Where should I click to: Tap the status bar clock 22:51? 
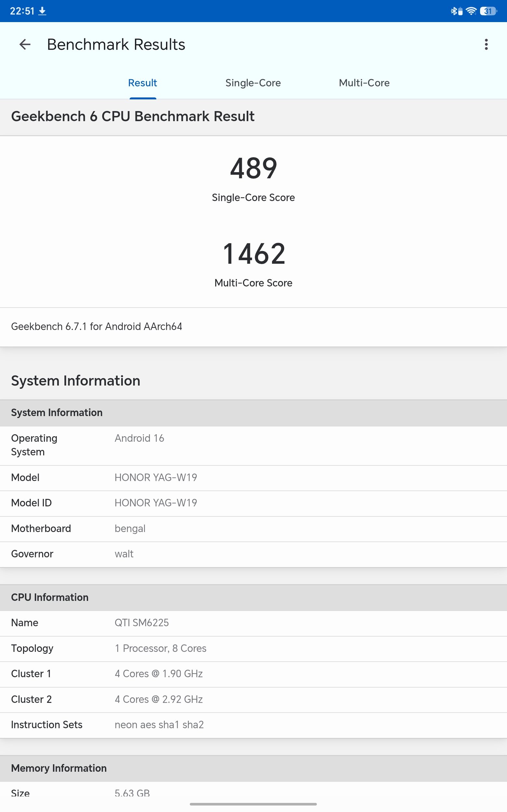pyautogui.click(x=22, y=11)
